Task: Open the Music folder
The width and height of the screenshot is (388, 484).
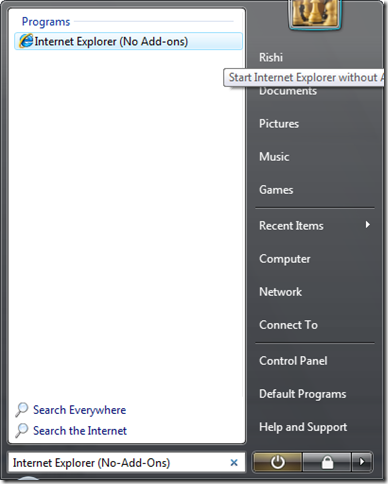Action: pos(274,157)
